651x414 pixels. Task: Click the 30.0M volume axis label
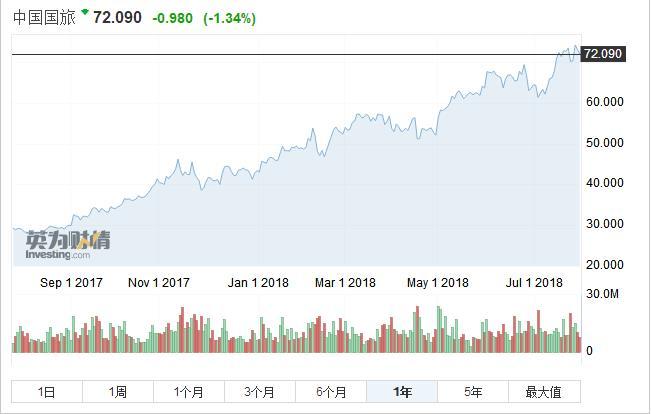[x=603, y=294]
